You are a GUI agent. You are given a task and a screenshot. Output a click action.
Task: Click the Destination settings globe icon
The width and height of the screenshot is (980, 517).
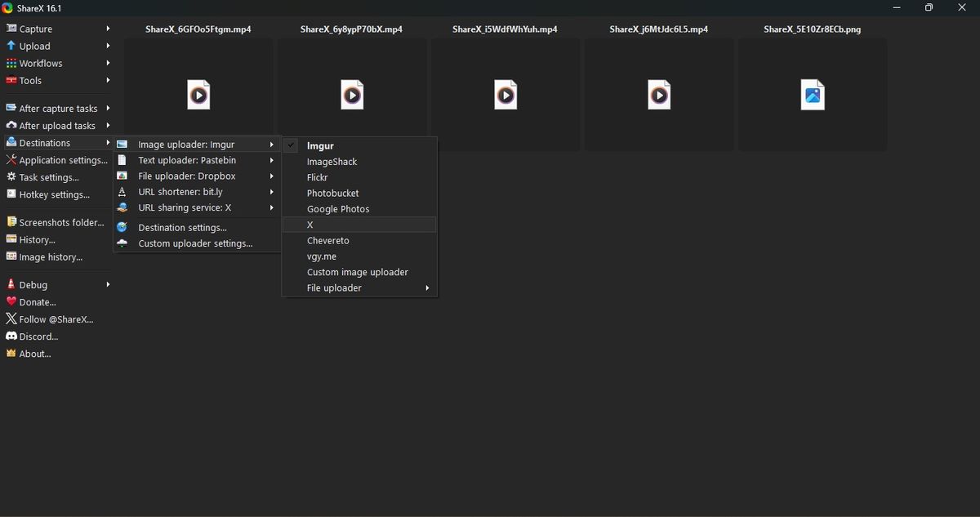(122, 227)
